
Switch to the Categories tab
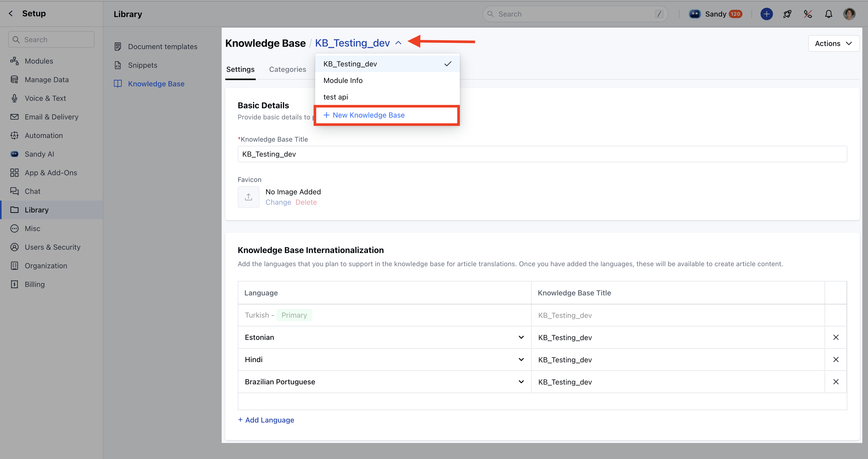click(x=288, y=70)
